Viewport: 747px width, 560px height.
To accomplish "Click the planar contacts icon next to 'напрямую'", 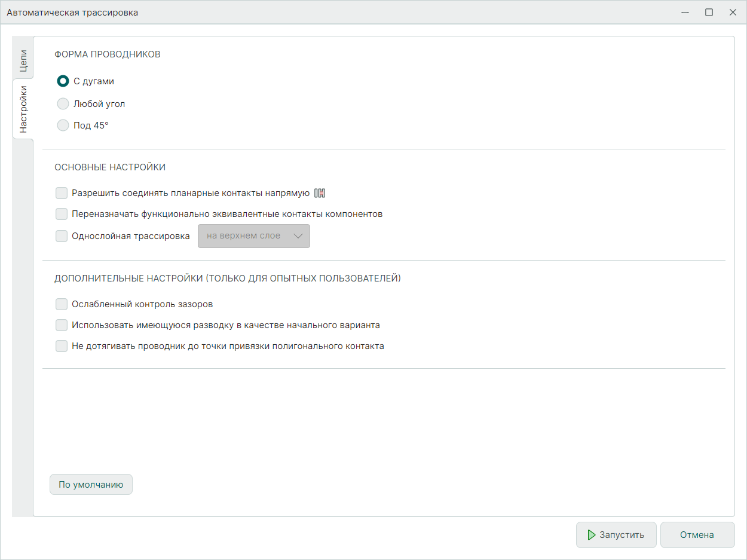I will (x=320, y=193).
